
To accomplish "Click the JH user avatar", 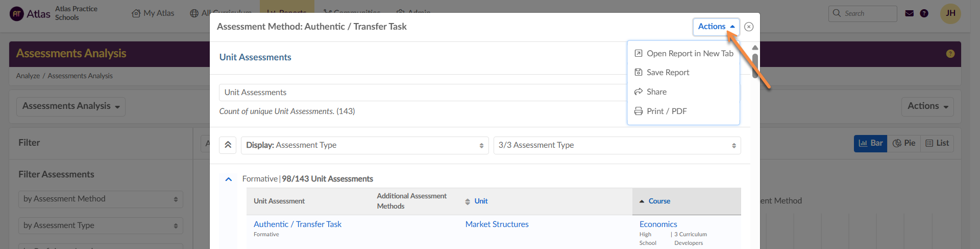I will (950, 13).
